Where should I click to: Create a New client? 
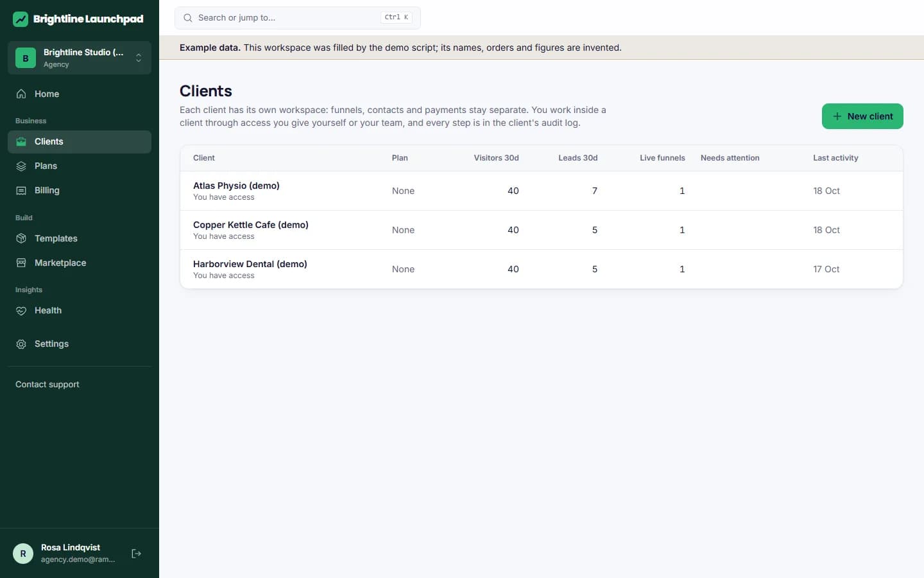point(862,116)
